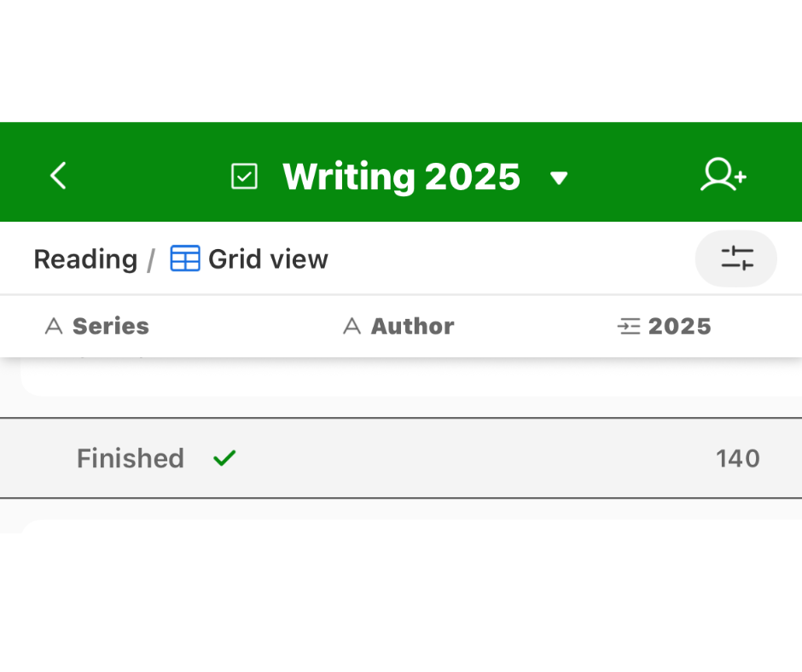Tap the record card above Finished group
802x672 pixels.
click(x=410, y=379)
